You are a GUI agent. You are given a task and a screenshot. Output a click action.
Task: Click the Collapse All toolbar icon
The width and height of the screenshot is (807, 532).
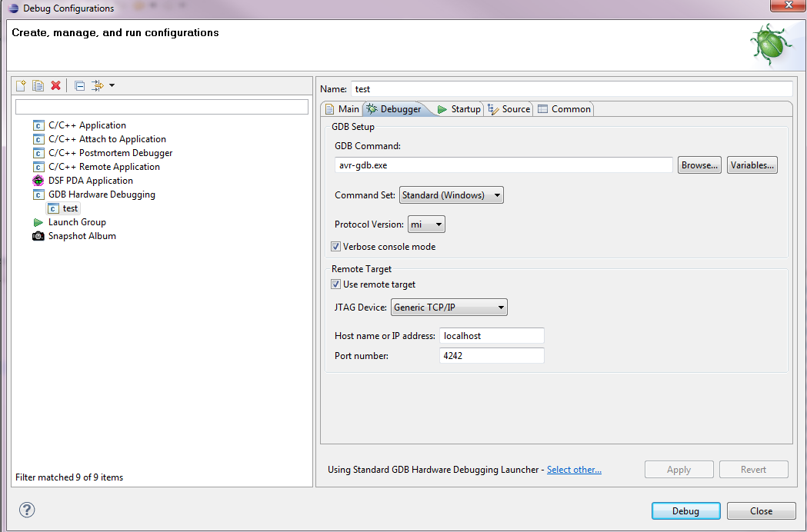click(79, 85)
